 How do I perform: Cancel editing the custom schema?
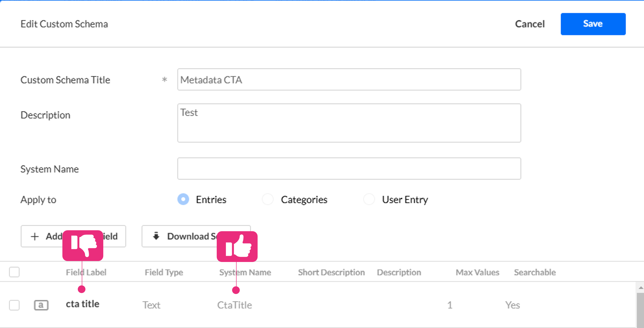click(530, 24)
